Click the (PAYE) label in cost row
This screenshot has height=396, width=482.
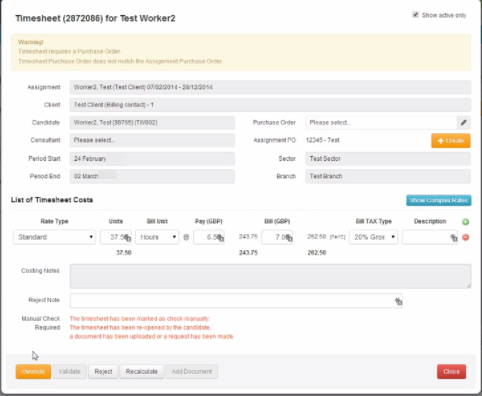(x=337, y=237)
